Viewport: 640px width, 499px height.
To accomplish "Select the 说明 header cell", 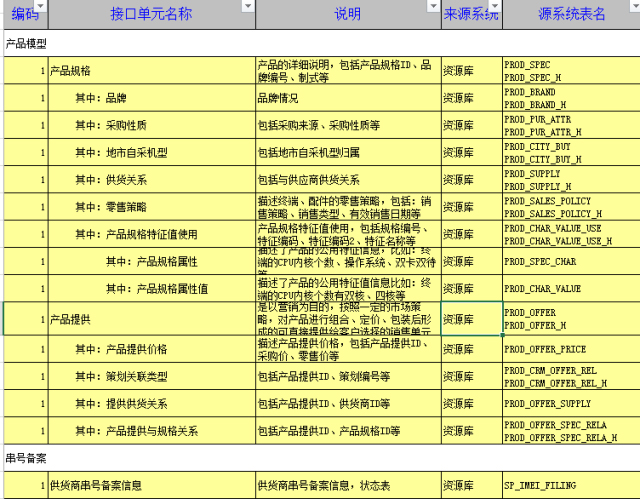I will (349, 14).
